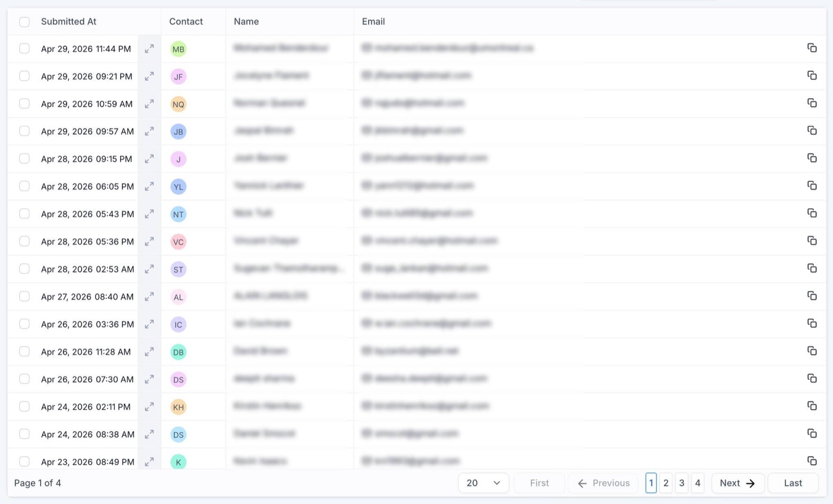Copy email in the JF contact row
Image resolution: width=833 pixels, height=504 pixels.
(x=812, y=75)
